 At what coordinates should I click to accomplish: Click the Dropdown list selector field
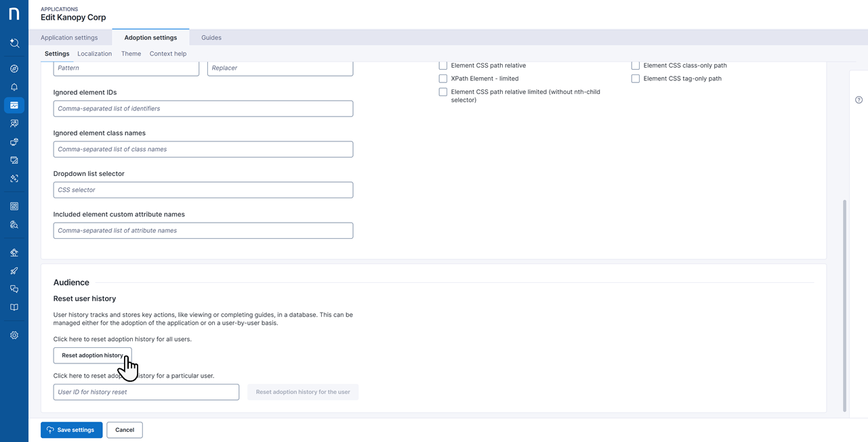coord(203,190)
